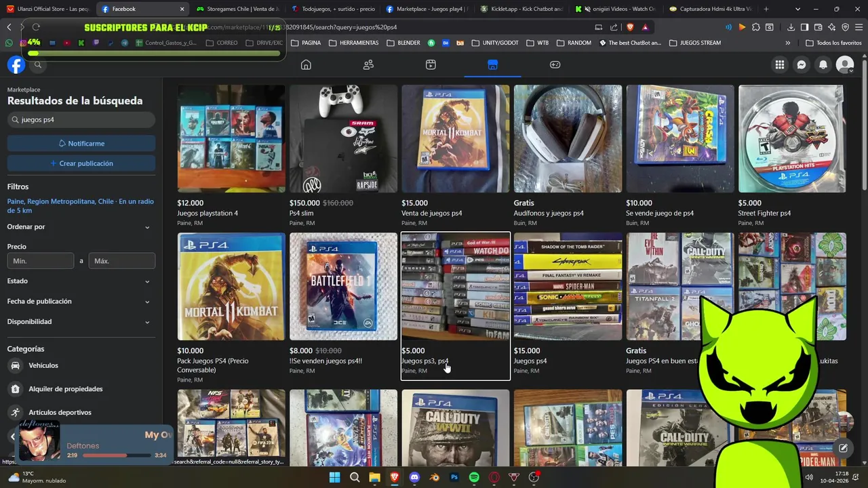Image resolution: width=868 pixels, height=488 pixels.
Task: Open the Audífonos y juegos ps4 listing
Action: pos(568,156)
